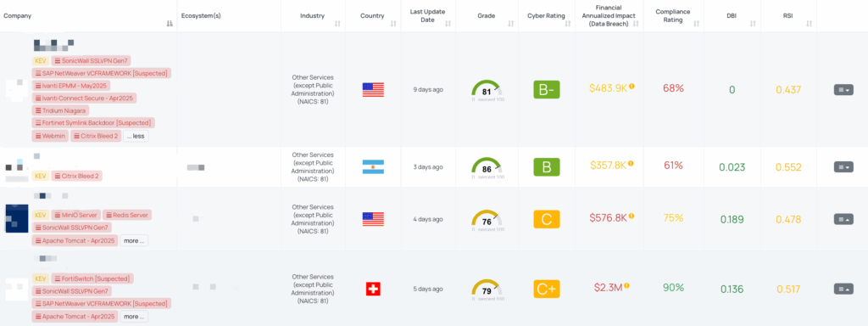Sort by Country using arrows icon

click(x=393, y=23)
